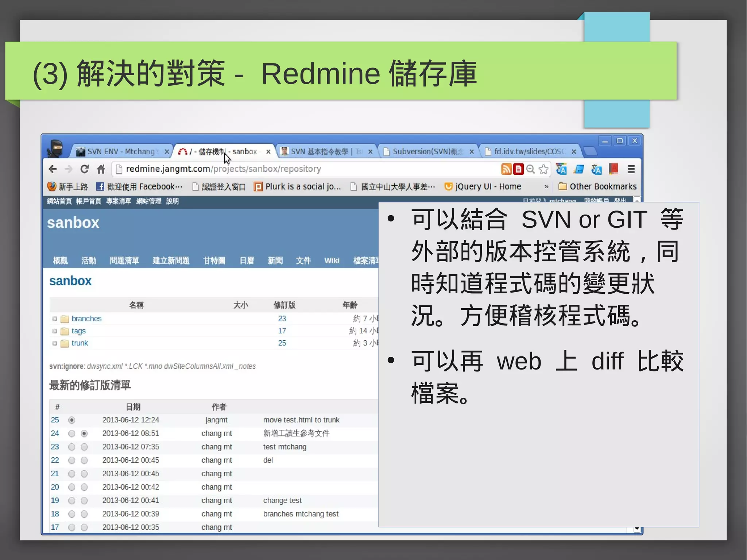
Task: Open the Facebook bookmark
Action: coord(139,187)
